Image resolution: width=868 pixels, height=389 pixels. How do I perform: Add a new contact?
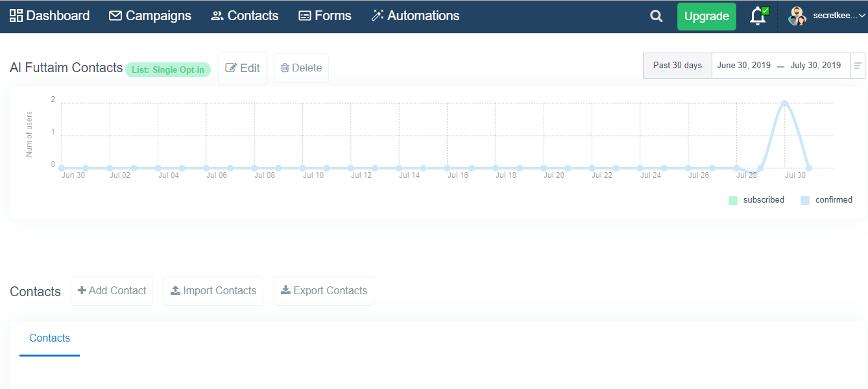[x=112, y=291]
